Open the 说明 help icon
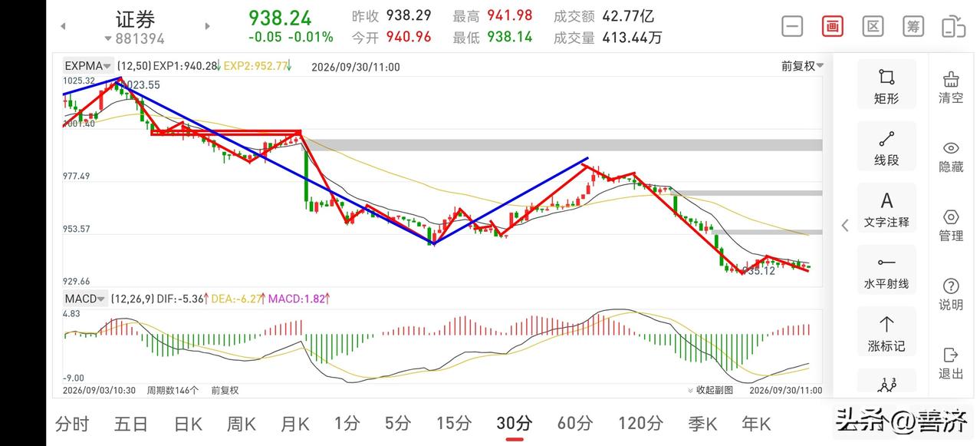The width and height of the screenshot is (980, 446). click(x=951, y=294)
